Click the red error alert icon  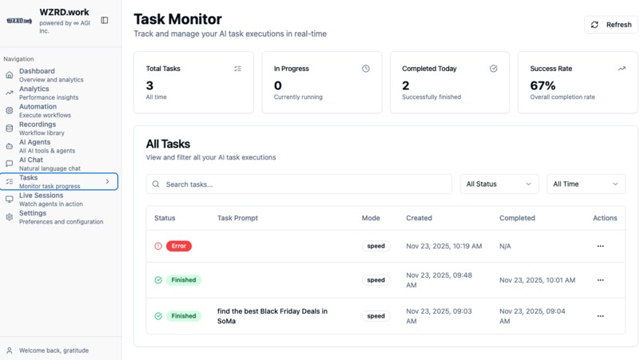(158, 246)
